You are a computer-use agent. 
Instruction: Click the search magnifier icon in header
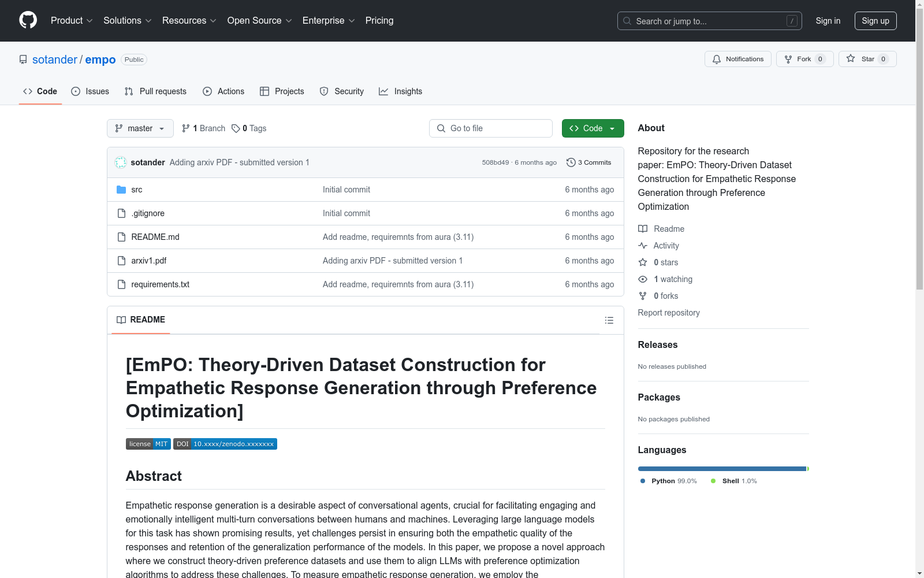pyautogui.click(x=627, y=21)
